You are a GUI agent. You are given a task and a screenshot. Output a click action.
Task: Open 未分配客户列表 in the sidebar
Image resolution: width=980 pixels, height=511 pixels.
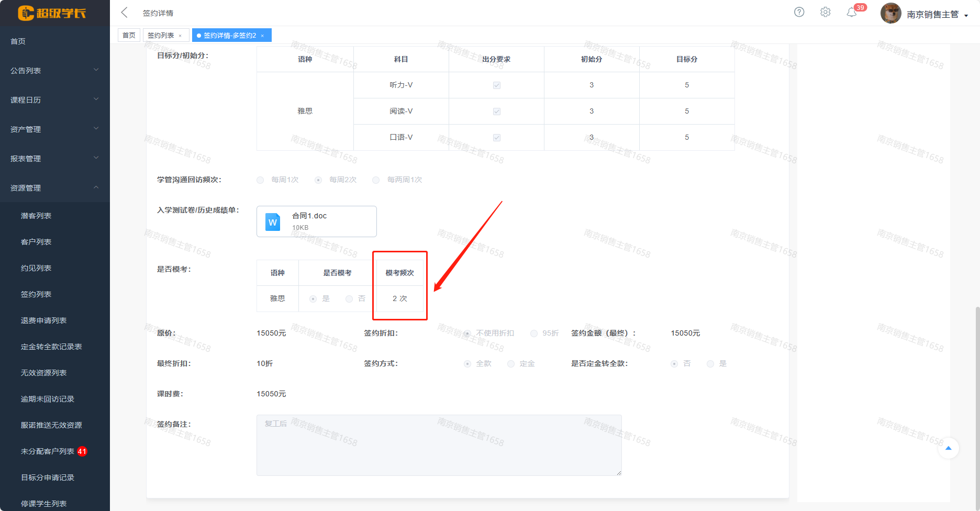pyautogui.click(x=48, y=451)
